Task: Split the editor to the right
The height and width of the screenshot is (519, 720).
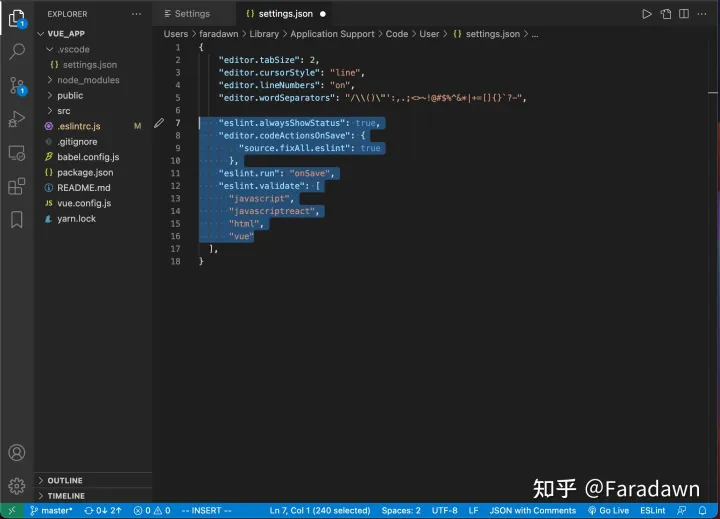Action: pos(684,14)
